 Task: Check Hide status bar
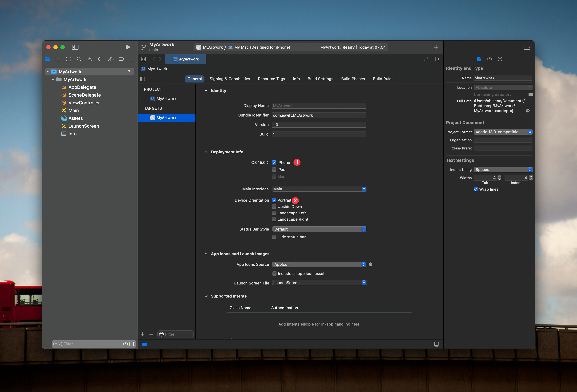(274, 237)
